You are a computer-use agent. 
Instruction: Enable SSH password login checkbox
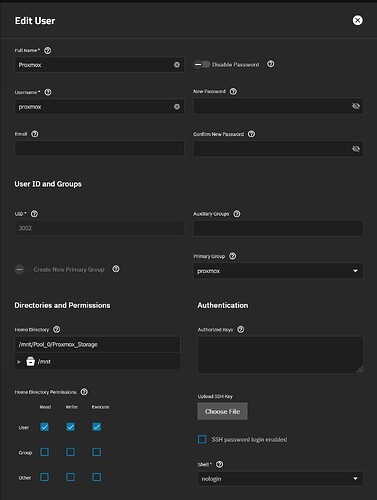pyautogui.click(x=202, y=439)
